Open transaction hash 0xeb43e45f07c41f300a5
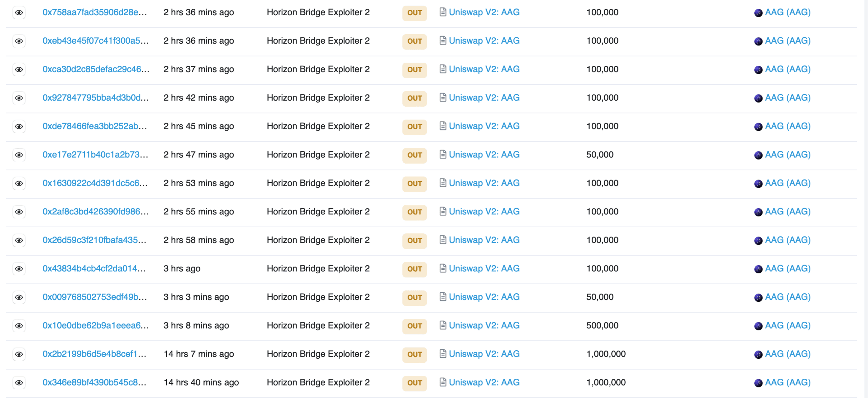 (95, 41)
